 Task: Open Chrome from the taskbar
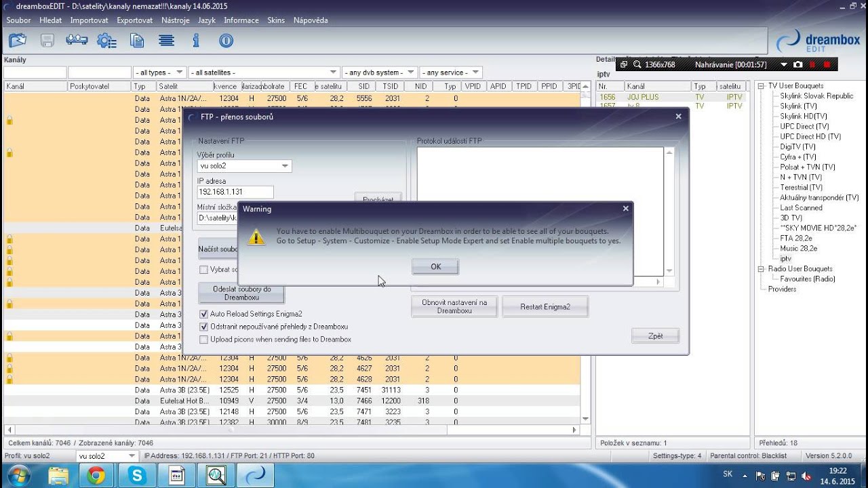96,476
